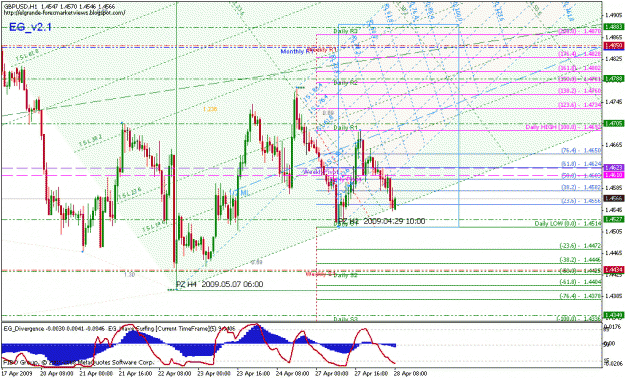Click the black current price tag 1.4566
This screenshot has width=625, height=378.
click(613, 198)
